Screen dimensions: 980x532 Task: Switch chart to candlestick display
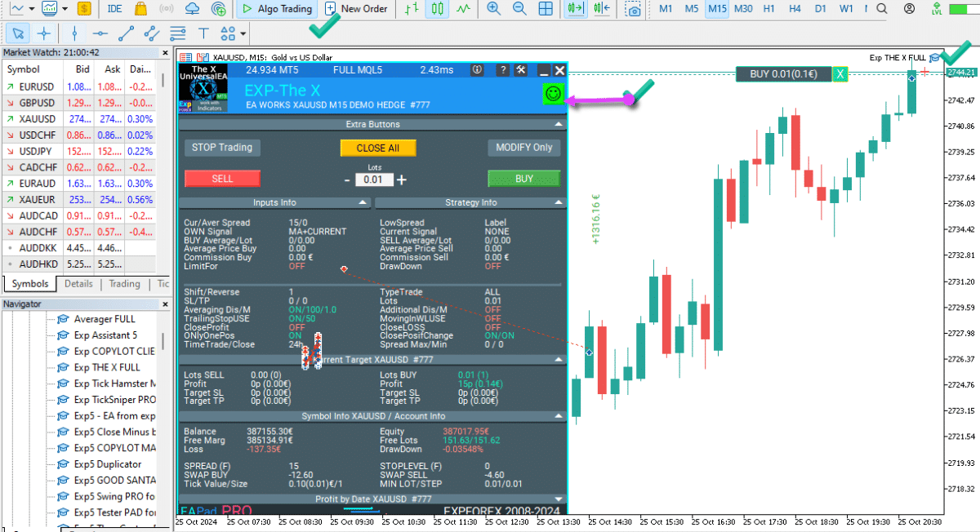click(438, 9)
